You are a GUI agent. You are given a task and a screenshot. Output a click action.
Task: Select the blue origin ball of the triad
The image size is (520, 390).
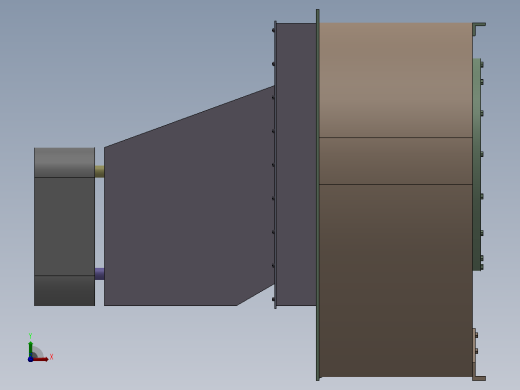tap(30, 359)
